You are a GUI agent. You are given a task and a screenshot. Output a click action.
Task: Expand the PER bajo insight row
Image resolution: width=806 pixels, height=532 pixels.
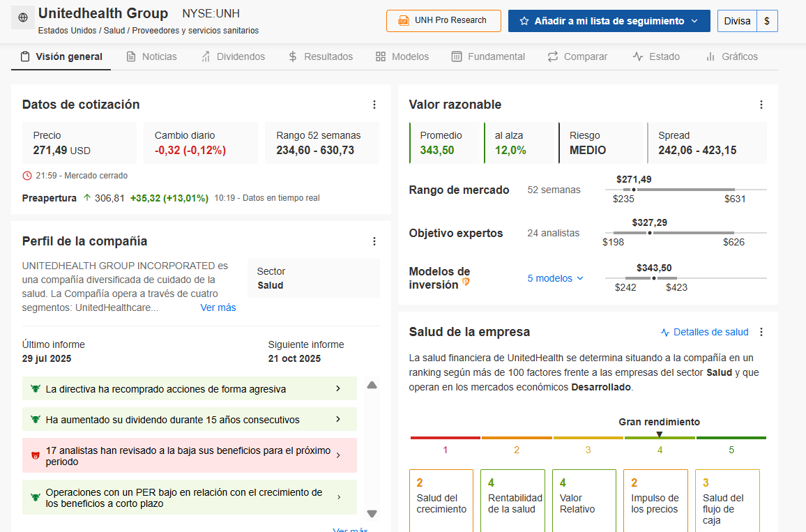189,498
